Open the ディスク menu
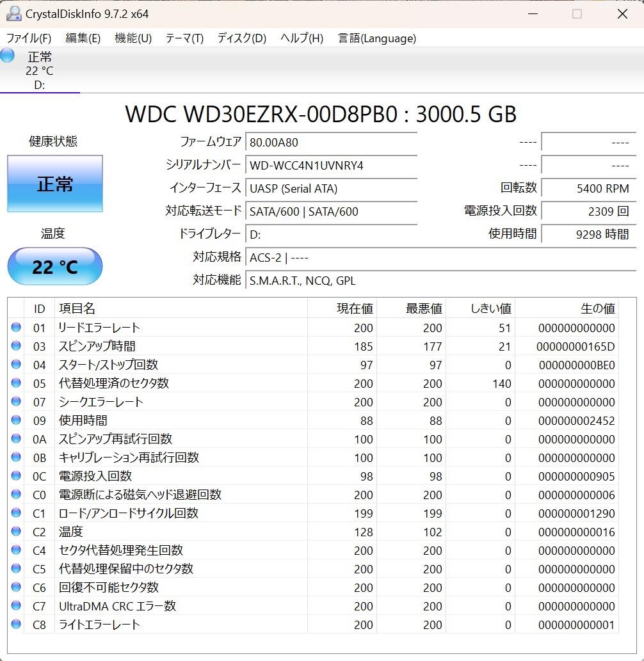This screenshot has width=644, height=661. [238, 38]
